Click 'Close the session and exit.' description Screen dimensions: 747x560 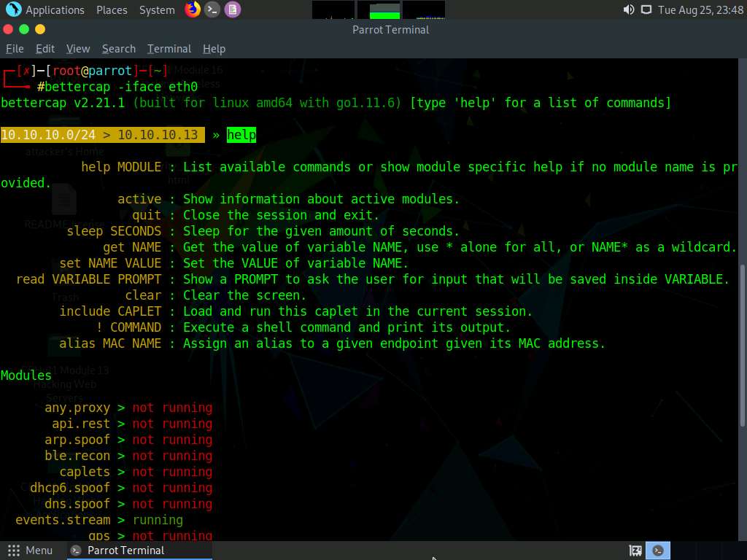(281, 215)
